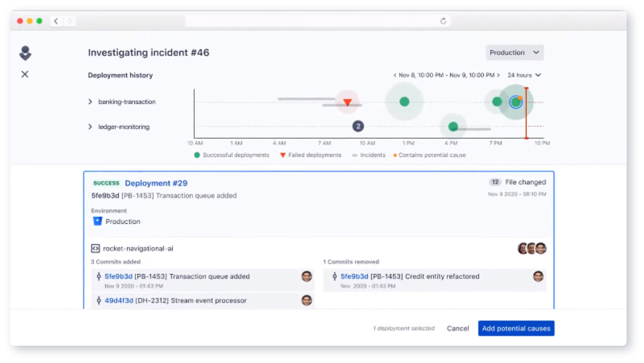Click the refresh icon in the browser toolbar
This screenshot has height=363, width=644.
[x=443, y=21]
